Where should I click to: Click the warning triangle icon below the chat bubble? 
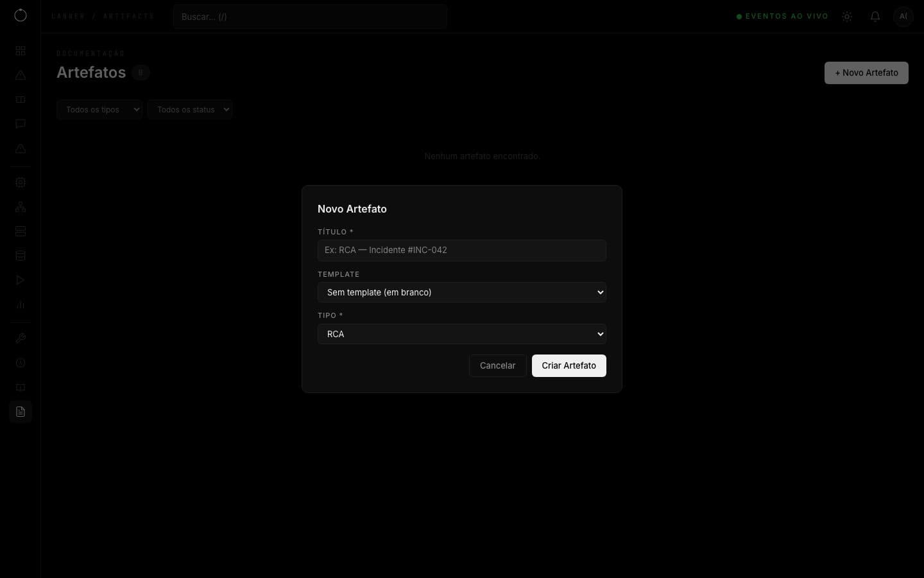point(21,148)
